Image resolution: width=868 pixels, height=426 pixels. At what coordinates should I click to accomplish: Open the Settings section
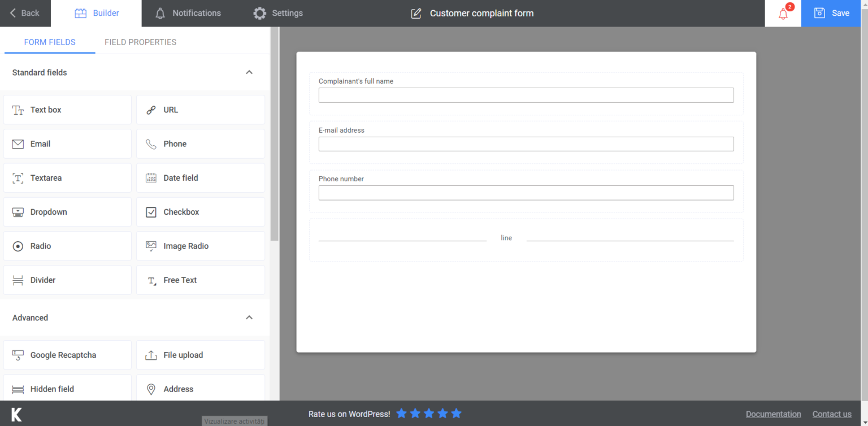pyautogui.click(x=278, y=12)
